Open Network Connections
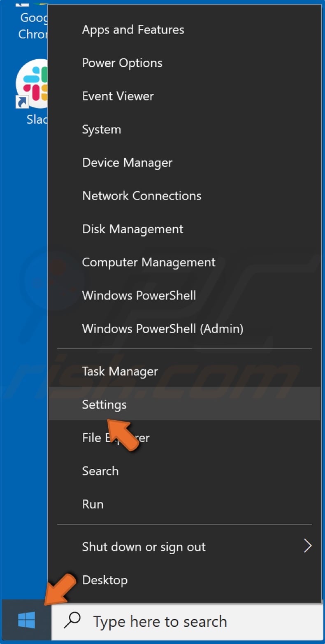 coord(142,195)
